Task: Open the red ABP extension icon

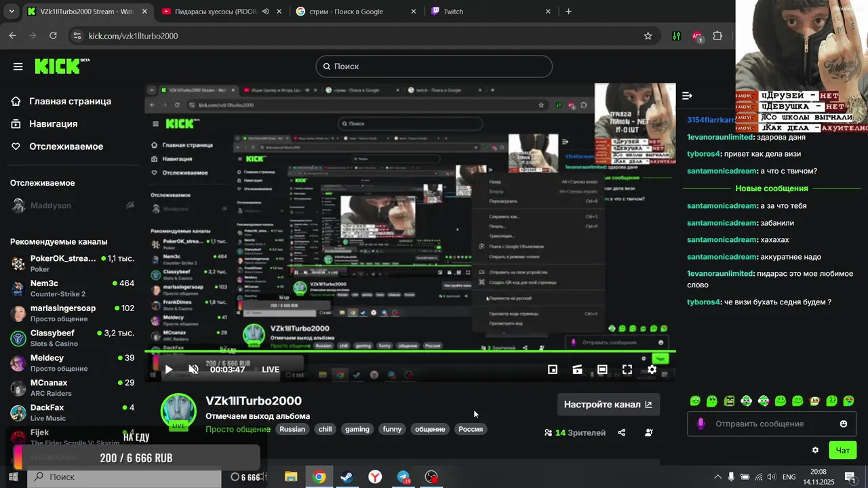Action: click(697, 36)
